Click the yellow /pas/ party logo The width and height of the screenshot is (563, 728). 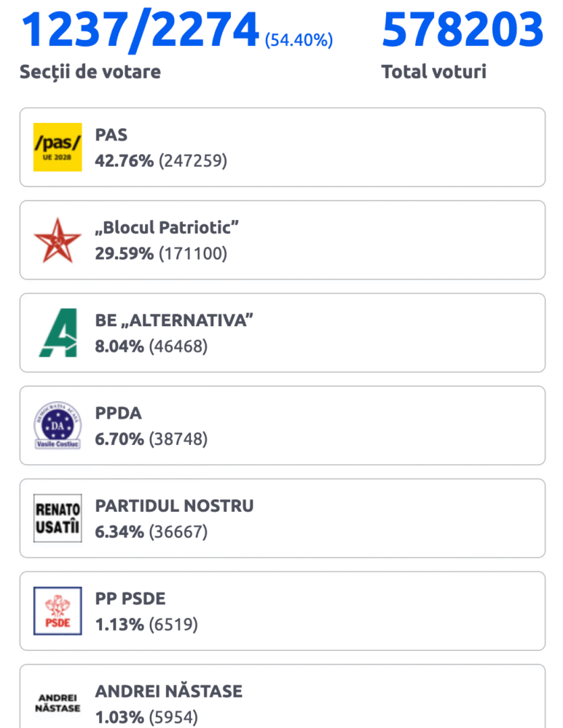[x=58, y=147]
